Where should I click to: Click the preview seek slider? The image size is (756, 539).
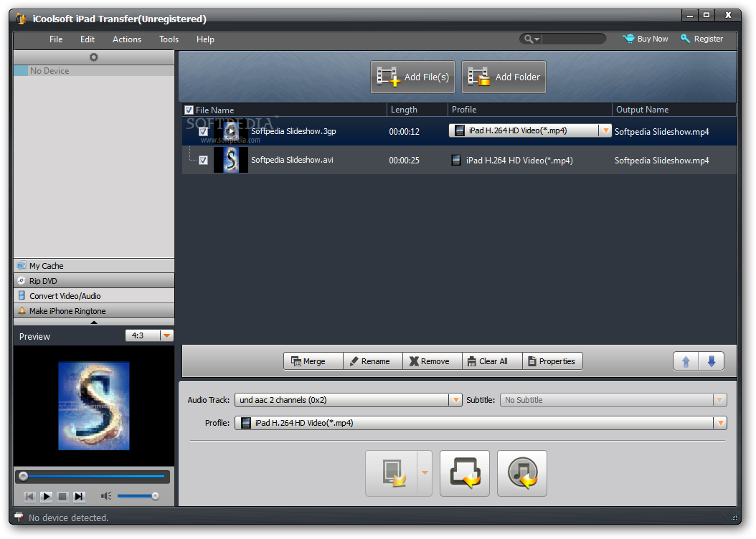tap(93, 477)
